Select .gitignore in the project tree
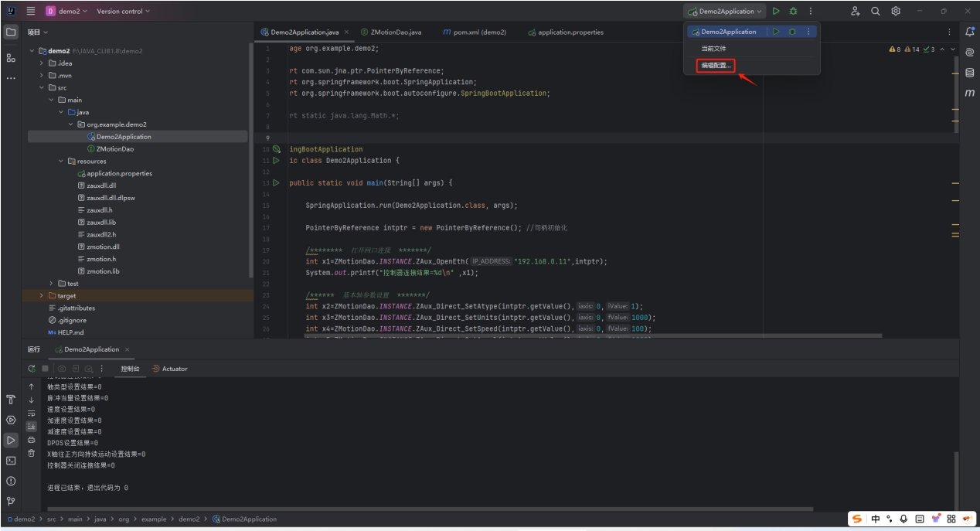This screenshot has height=531, width=980. (67, 320)
